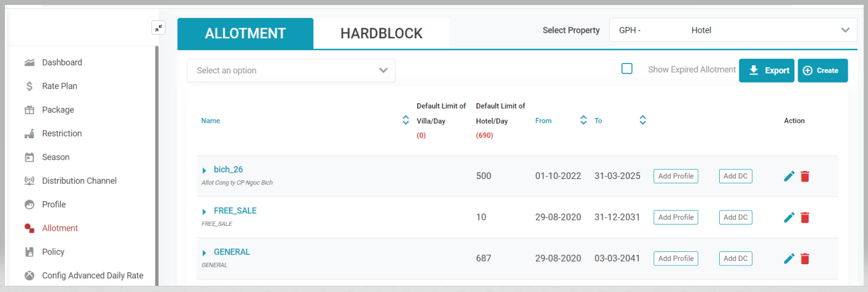
Task: Click pencil icon for FREE_SALE row
Action: (x=789, y=217)
